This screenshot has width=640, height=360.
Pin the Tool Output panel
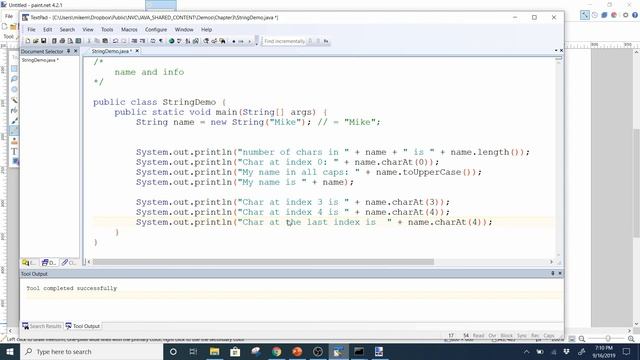(553, 273)
